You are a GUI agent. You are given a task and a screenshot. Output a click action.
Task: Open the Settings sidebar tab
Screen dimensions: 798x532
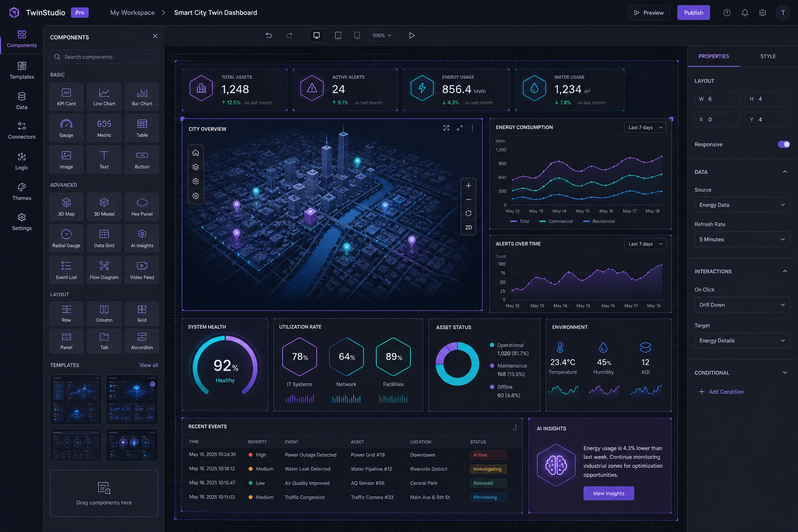[22, 222]
